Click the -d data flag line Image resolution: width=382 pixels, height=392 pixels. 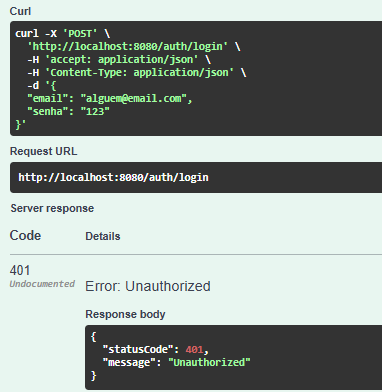tap(42, 86)
